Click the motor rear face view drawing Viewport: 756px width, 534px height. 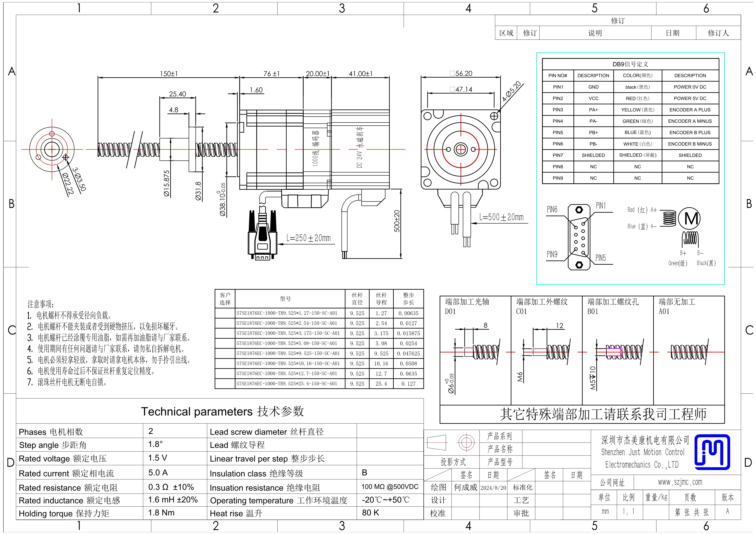point(461,149)
